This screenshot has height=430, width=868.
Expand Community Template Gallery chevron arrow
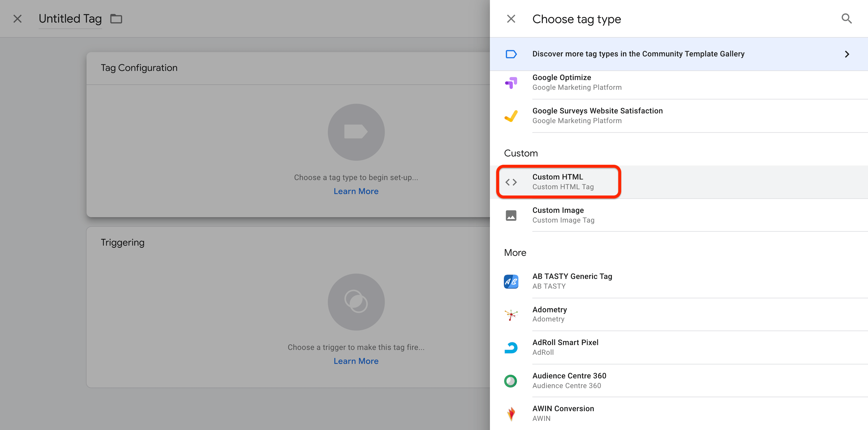(847, 54)
